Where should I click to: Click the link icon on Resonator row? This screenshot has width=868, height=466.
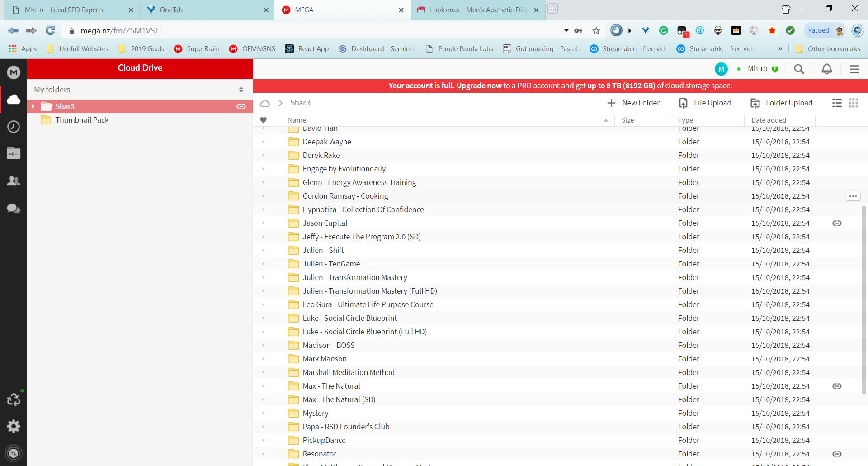837,454
